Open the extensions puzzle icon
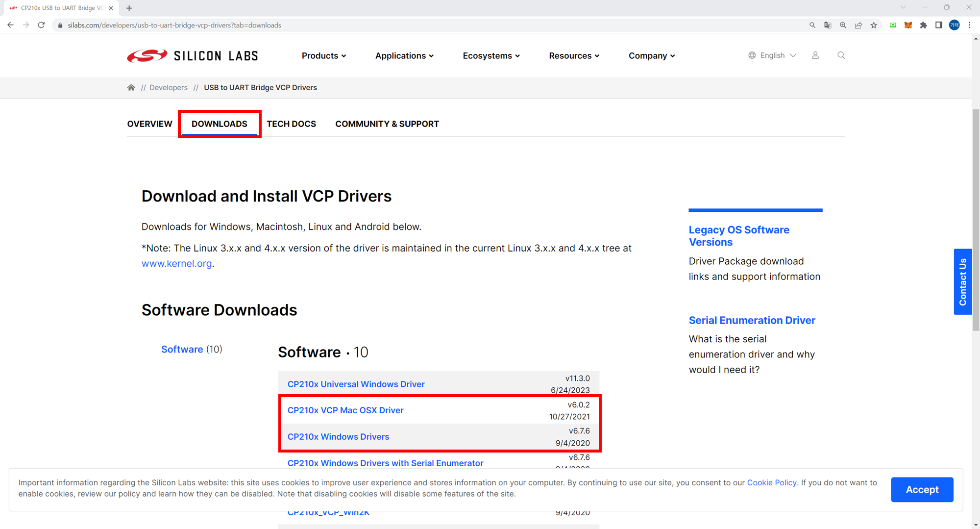Image resolution: width=980 pixels, height=529 pixels. point(924,25)
